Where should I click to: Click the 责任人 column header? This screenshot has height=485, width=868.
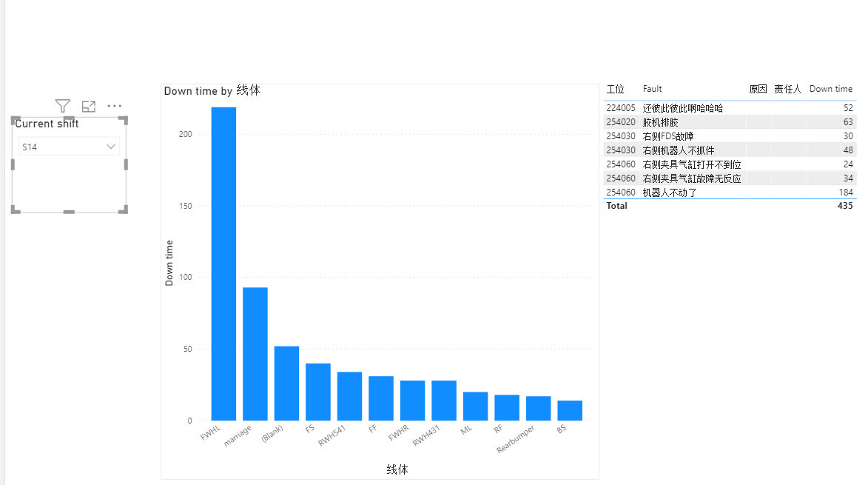click(788, 89)
